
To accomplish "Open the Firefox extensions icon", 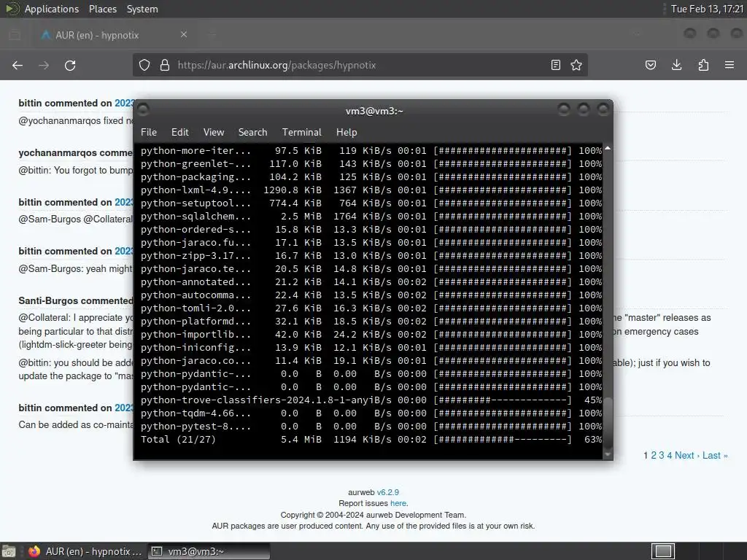I will [703, 65].
